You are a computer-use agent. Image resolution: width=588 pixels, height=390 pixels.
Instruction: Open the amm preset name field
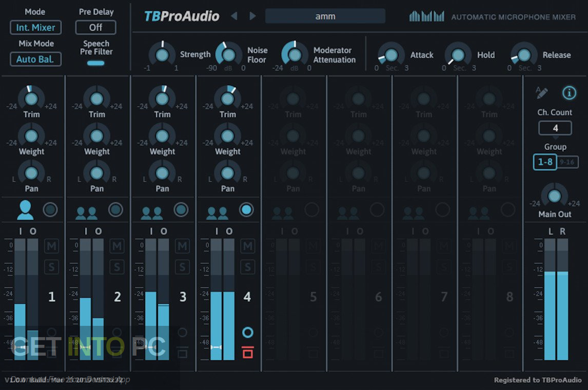pos(325,16)
